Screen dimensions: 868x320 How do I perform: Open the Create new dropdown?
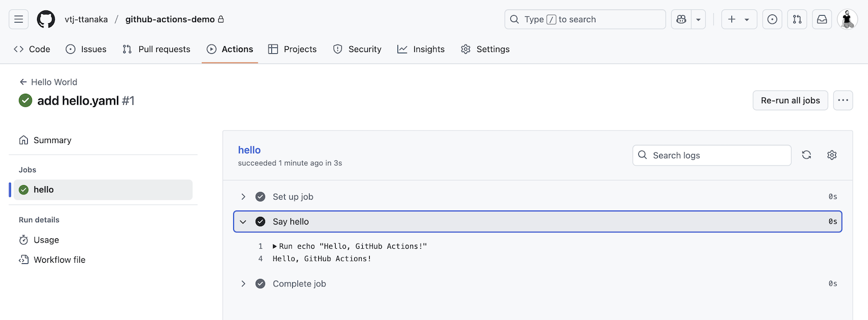pyautogui.click(x=738, y=19)
